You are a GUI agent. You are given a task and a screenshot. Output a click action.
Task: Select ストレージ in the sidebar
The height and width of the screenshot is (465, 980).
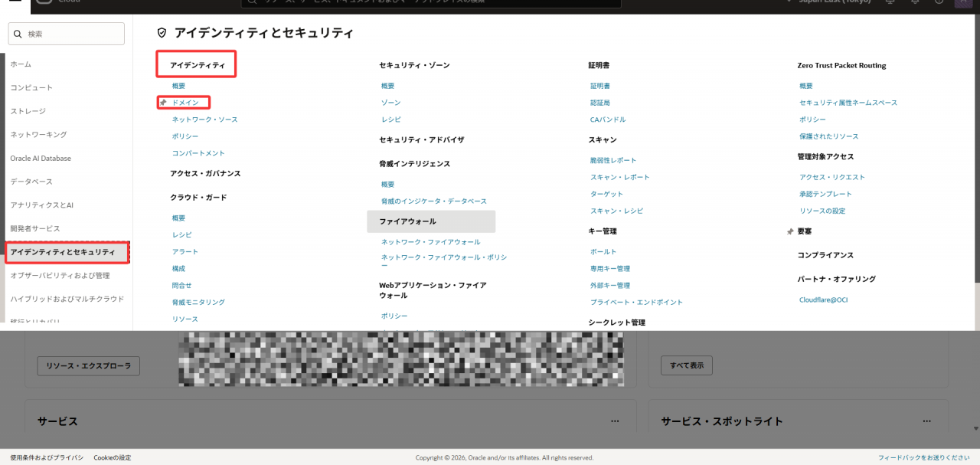click(28, 111)
